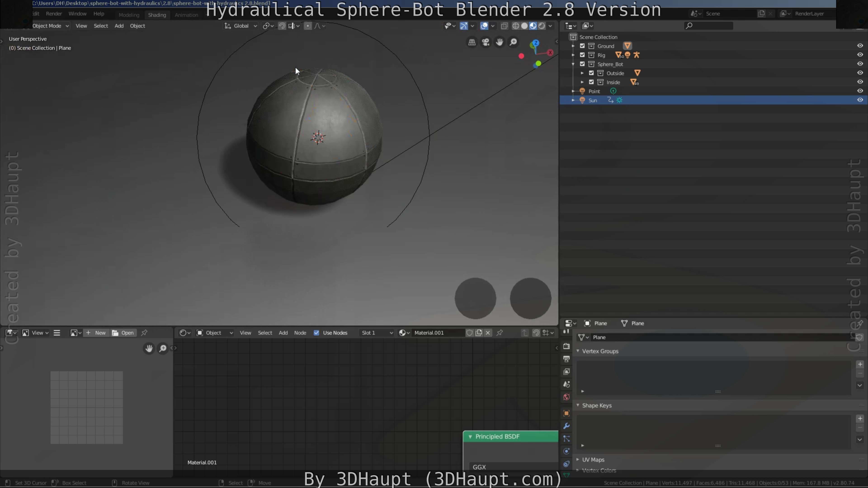Viewport: 868px width, 488px height.
Task: Select LookDev material preview shading
Action: (x=533, y=26)
